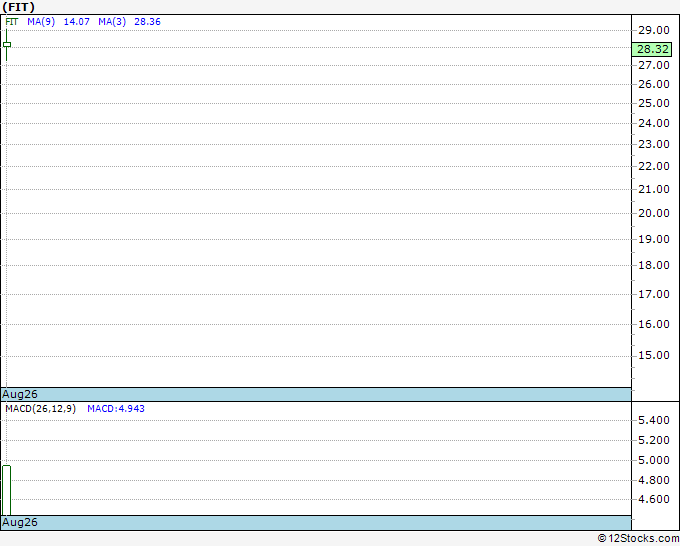Click the Aug26 date on price chart
The height and width of the screenshot is (546, 680).
pyautogui.click(x=20, y=394)
